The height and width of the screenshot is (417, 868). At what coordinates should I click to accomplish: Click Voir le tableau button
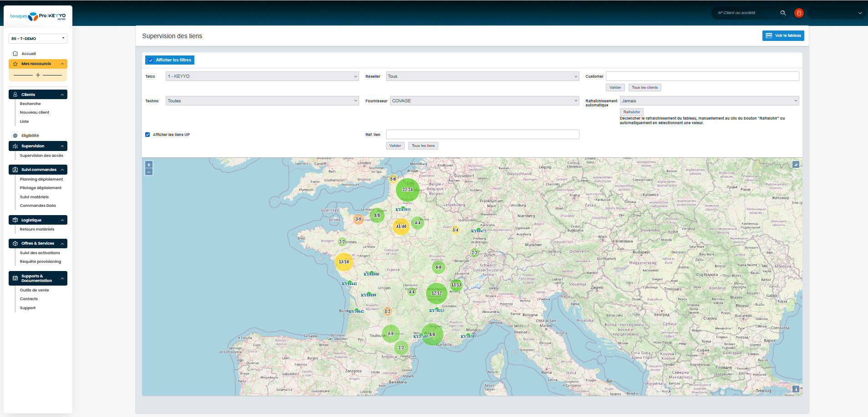coord(783,35)
